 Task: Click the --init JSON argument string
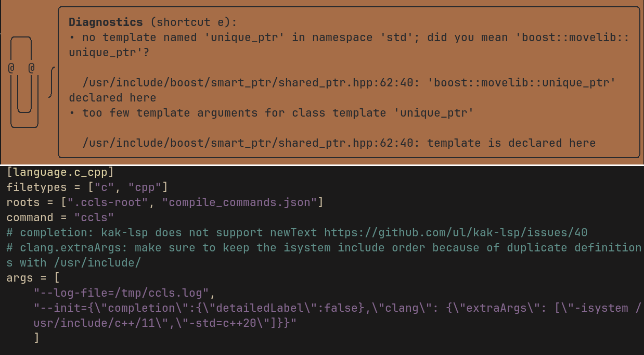338,315
